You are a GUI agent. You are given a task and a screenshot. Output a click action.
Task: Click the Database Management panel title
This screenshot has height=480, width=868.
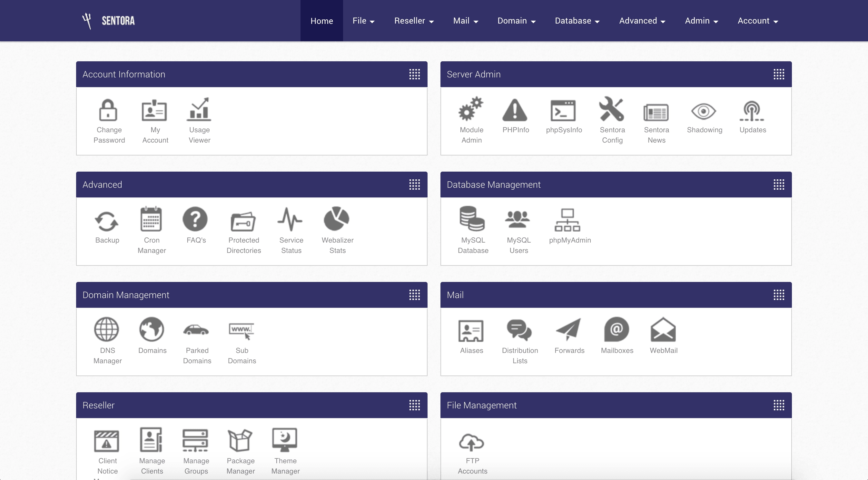(494, 185)
